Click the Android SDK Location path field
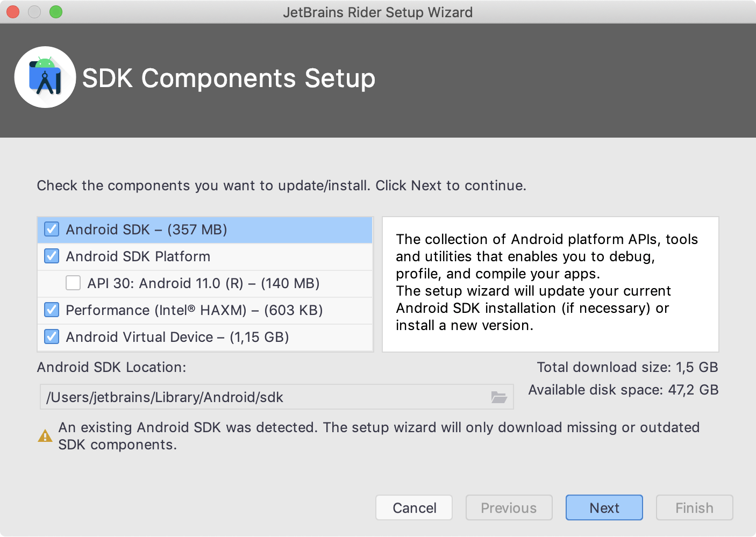756x537 pixels. coord(263,397)
